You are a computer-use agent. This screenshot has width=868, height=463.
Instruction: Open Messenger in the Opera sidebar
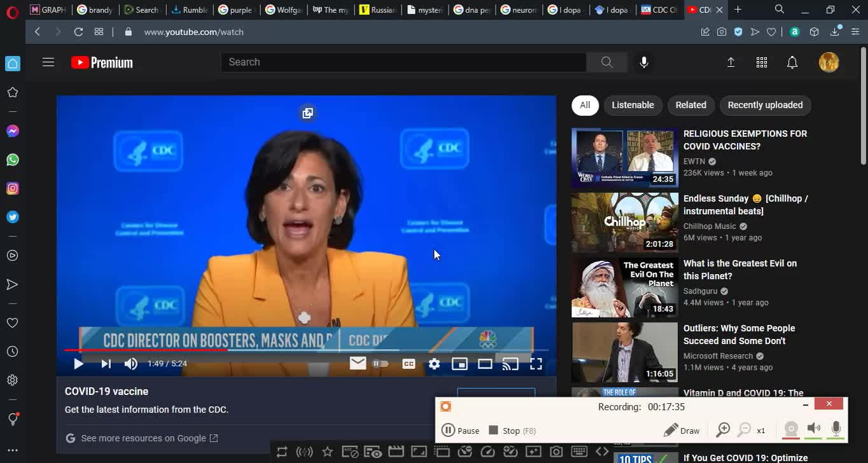click(12, 131)
